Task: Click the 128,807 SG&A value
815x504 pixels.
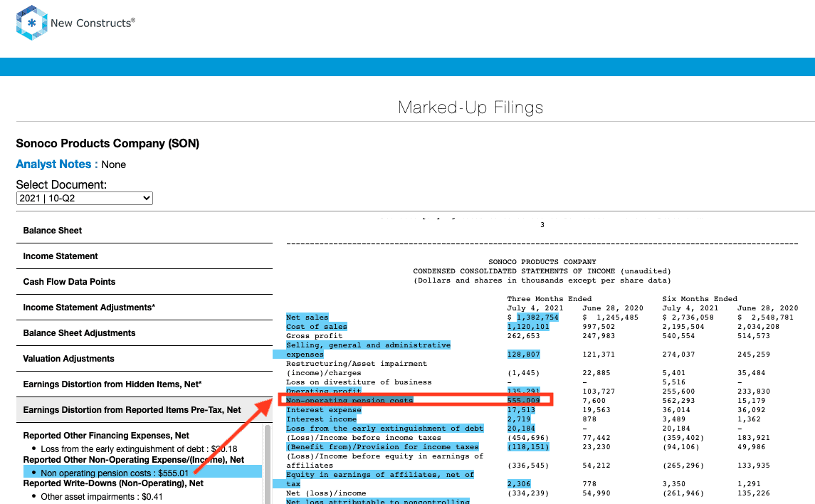Action: click(523, 355)
